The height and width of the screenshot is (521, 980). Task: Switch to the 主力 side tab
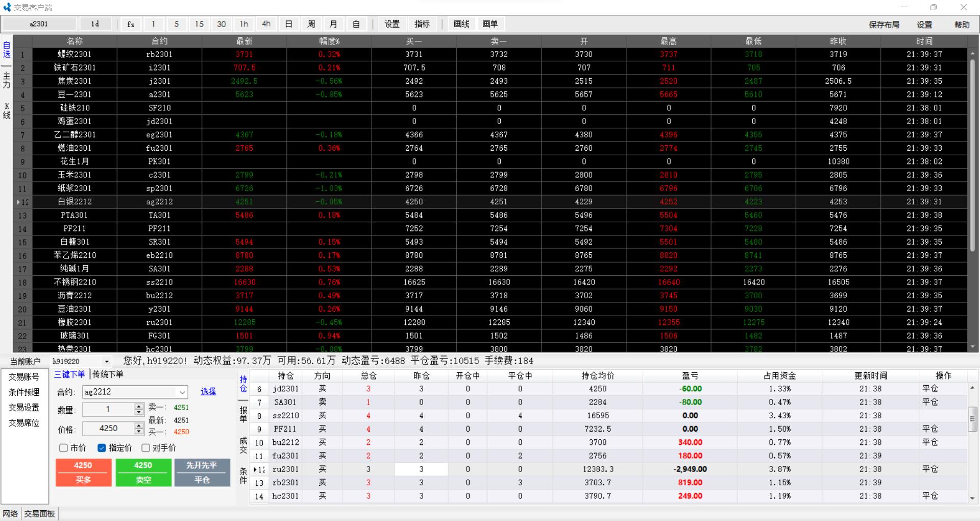7,80
